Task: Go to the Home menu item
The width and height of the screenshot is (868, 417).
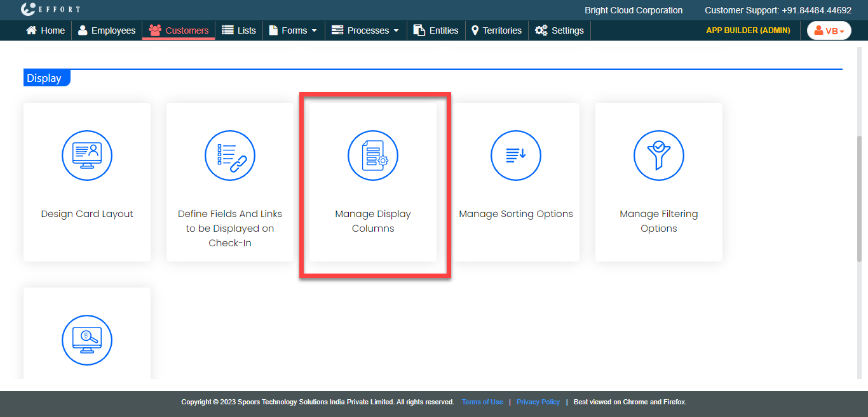Action: [x=45, y=30]
